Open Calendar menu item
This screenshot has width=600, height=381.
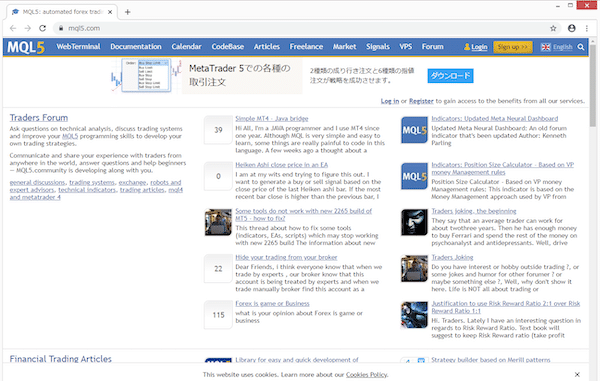[186, 47]
